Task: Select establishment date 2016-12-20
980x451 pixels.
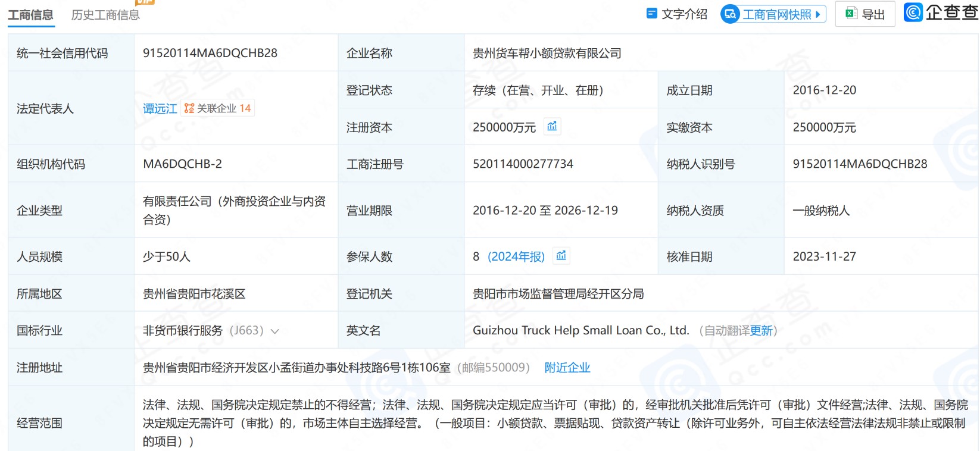Action: (825, 90)
